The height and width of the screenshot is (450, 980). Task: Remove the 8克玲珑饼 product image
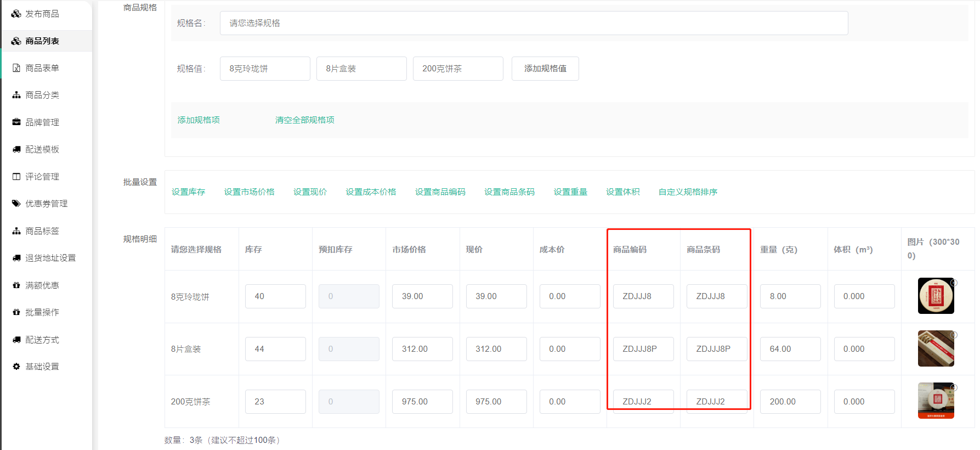(954, 283)
